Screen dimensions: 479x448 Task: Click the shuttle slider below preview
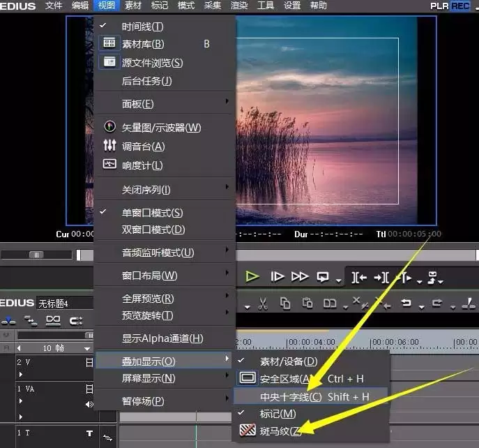pos(36,255)
